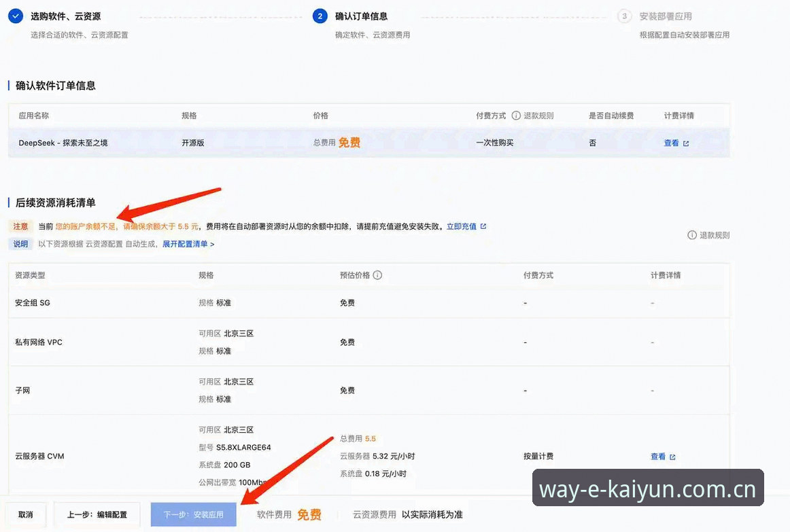Click 私有网络 VPC resource row
The height and width of the screenshot is (532, 790).
[368, 342]
